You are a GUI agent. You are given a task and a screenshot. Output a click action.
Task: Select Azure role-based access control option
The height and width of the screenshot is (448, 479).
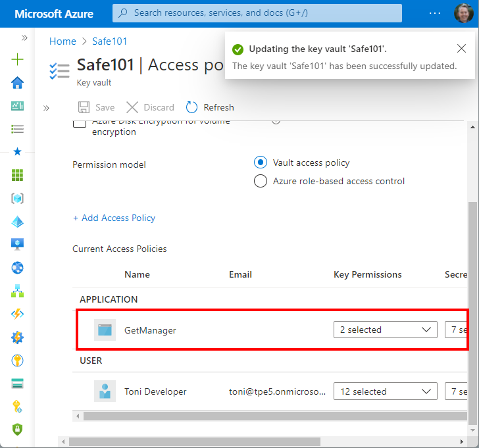coord(261,182)
